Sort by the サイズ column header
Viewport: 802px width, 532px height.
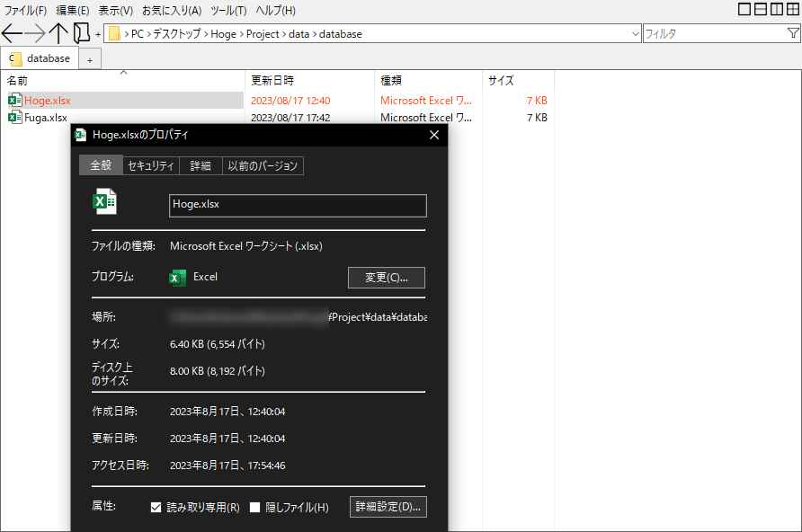pyautogui.click(x=518, y=80)
